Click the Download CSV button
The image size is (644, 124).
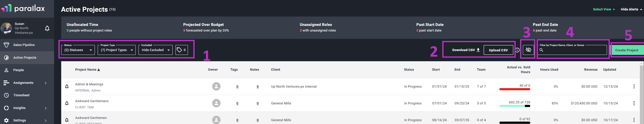point(466,50)
